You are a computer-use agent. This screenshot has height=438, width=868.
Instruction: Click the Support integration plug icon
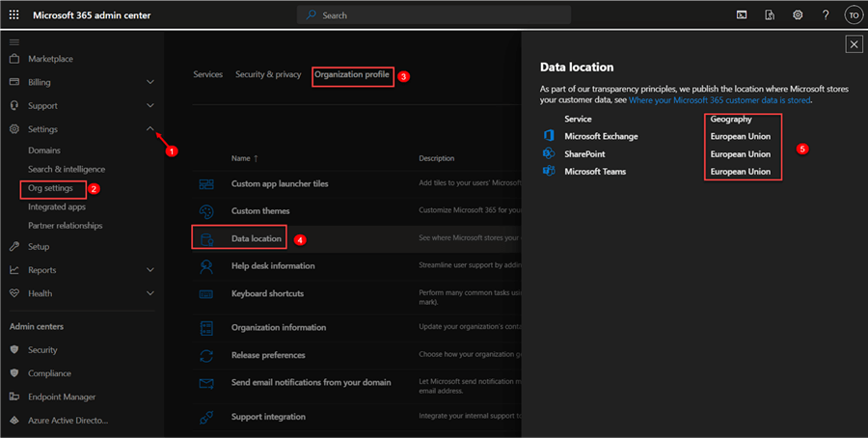point(206,418)
